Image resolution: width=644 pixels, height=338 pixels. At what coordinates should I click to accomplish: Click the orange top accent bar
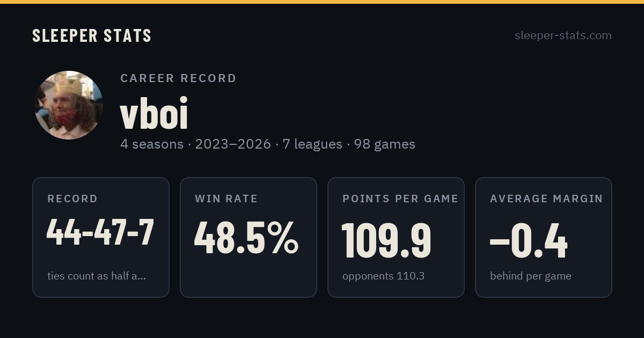tap(322, 2)
